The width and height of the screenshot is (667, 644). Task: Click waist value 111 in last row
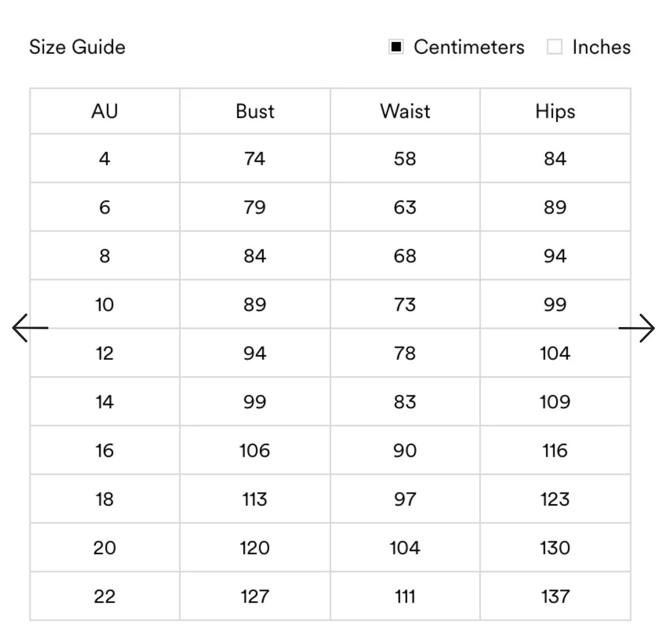click(405, 596)
